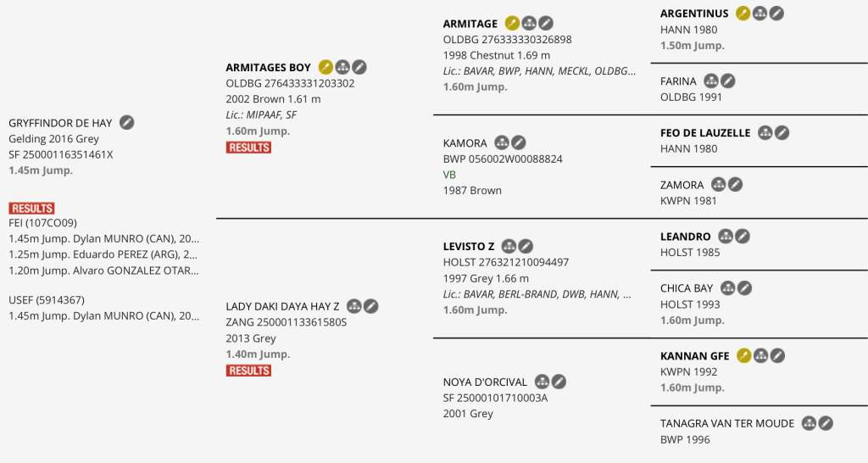The width and height of the screenshot is (868, 463).
Task: Click the green VB link under Kamora
Action: (x=449, y=175)
